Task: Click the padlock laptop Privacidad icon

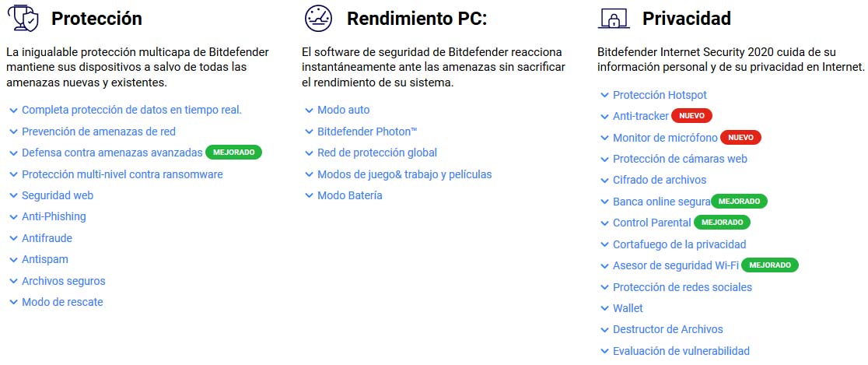Action: click(x=614, y=19)
